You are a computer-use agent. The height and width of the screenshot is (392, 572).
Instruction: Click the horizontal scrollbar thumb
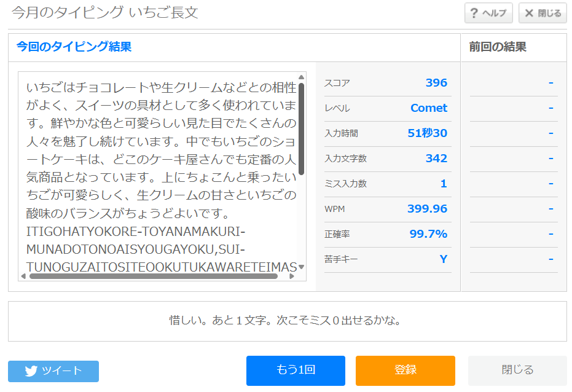click(154, 276)
